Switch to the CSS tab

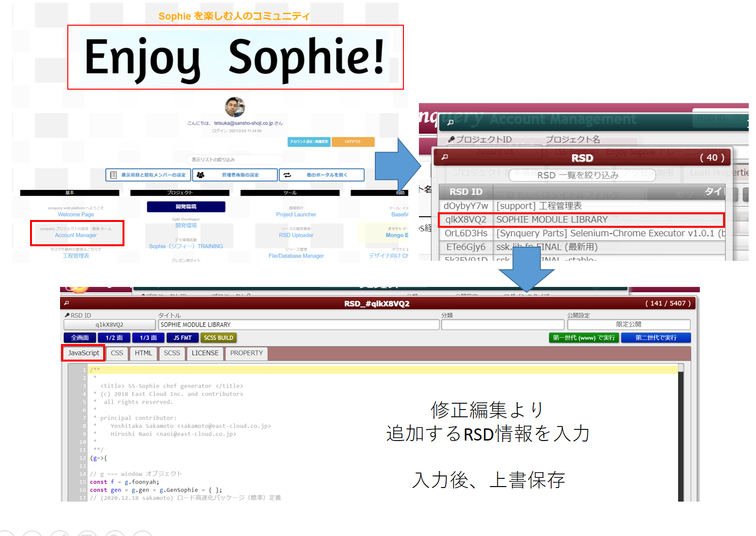coord(117,353)
